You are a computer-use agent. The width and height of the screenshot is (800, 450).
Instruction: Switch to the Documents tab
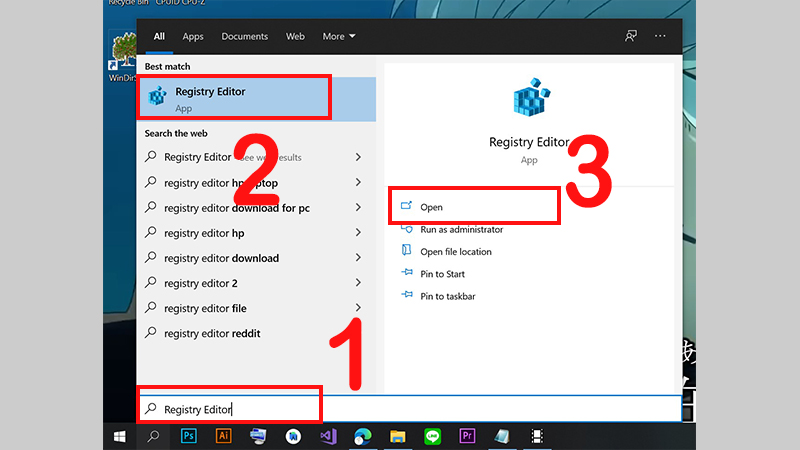[x=244, y=36]
